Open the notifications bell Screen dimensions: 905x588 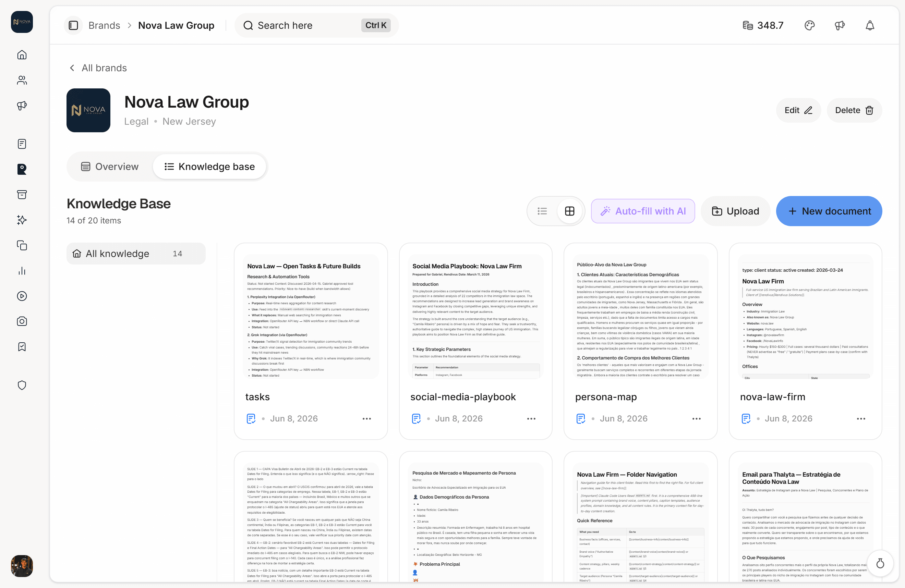point(870,25)
